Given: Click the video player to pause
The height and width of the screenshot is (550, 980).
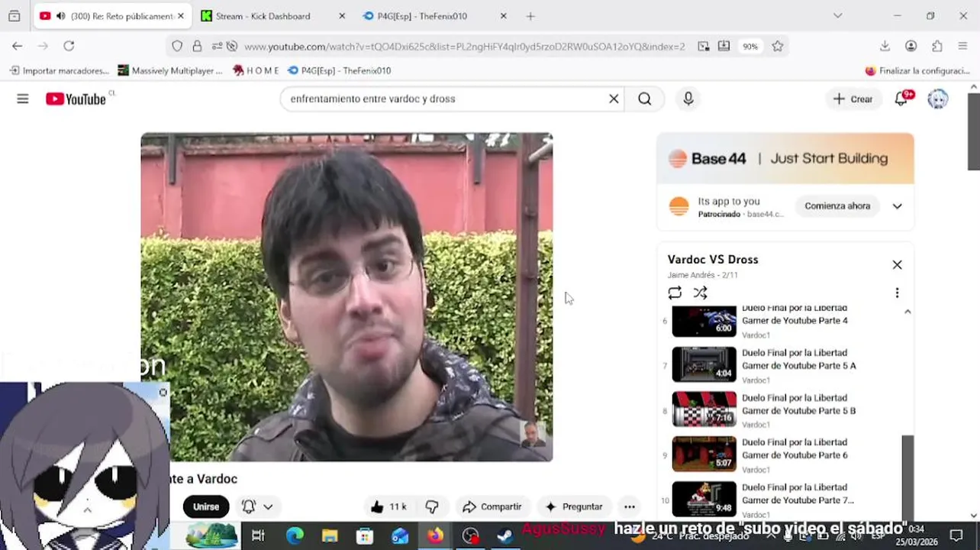Looking at the screenshot, I should pyautogui.click(x=347, y=297).
